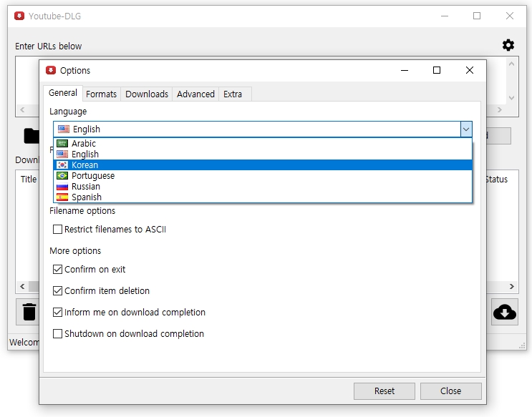Collapse the language combo box arrow

[x=466, y=129]
